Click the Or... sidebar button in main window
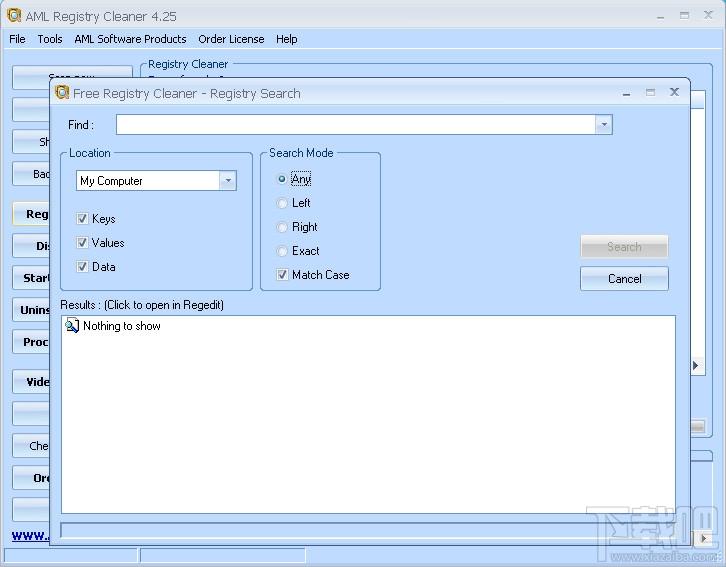726x567 pixels. point(31,478)
